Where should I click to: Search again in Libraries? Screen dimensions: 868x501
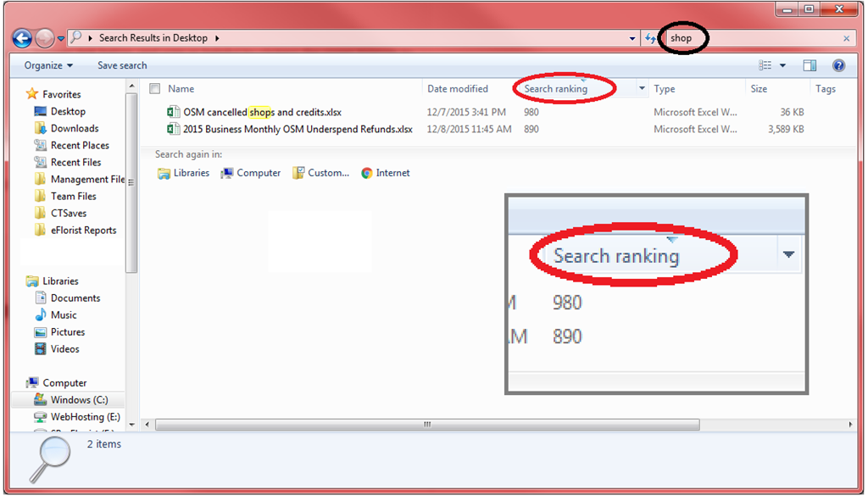pyautogui.click(x=183, y=173)
